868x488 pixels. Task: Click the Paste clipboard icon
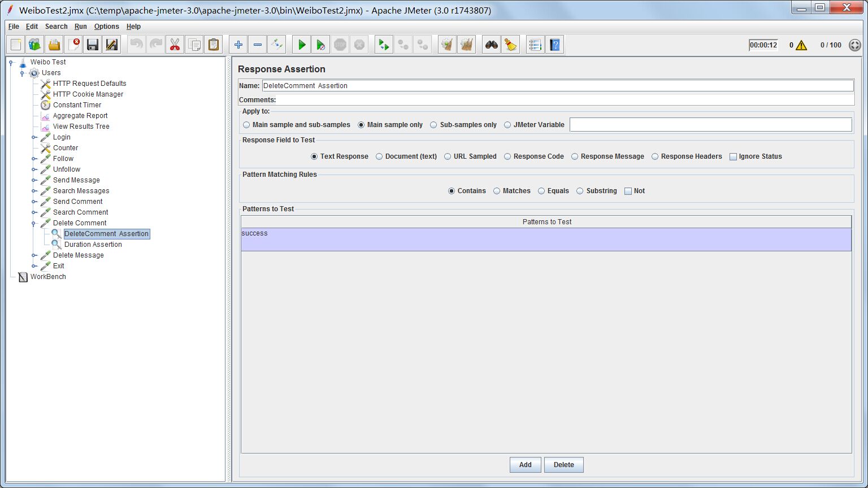pyautogui.click(x=214, y=45)
